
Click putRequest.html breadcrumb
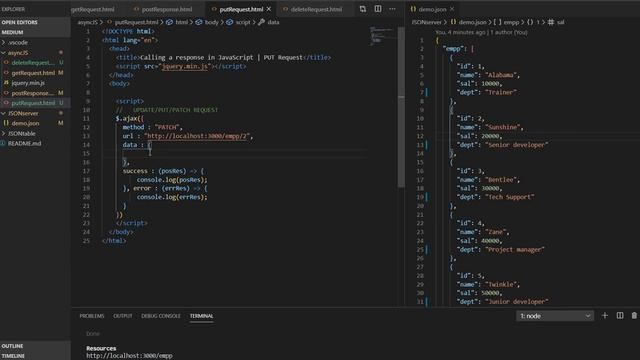[x=136, y=22]
